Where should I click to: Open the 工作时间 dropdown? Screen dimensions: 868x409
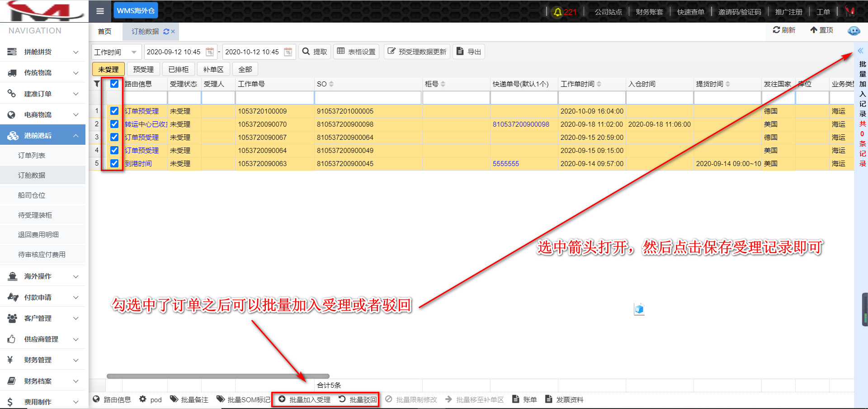click(x=117, y=52)
